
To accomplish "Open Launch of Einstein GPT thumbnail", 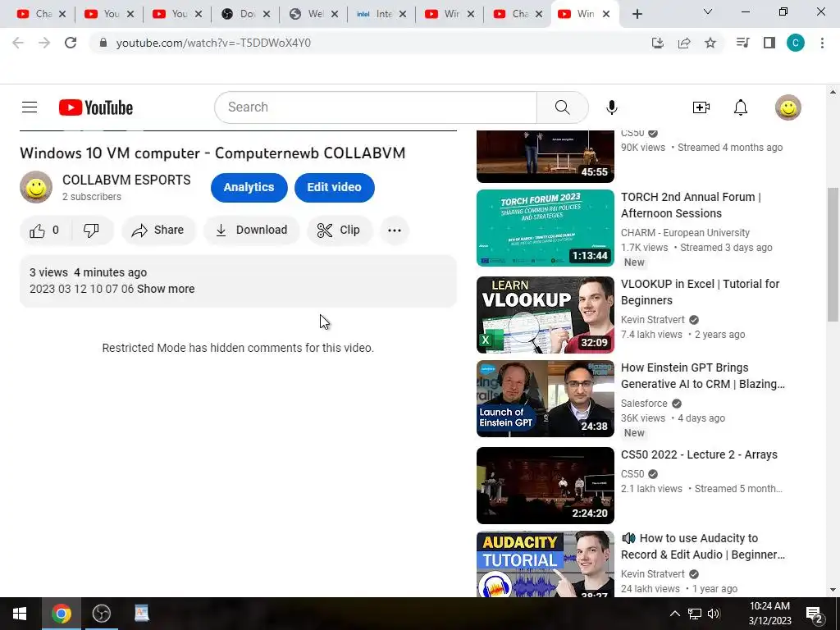I will (546, 399).
